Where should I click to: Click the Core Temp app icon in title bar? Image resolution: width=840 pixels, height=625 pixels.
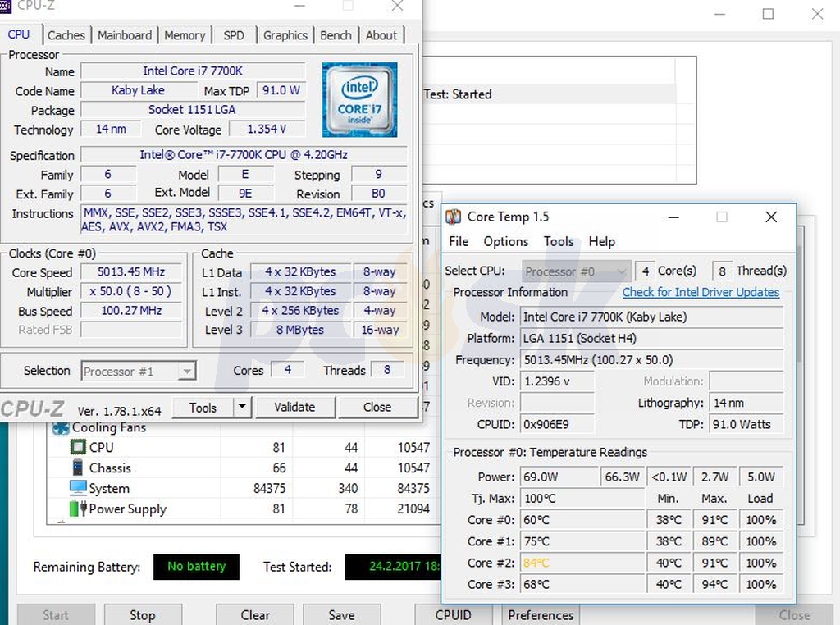(x=454, y=217)
